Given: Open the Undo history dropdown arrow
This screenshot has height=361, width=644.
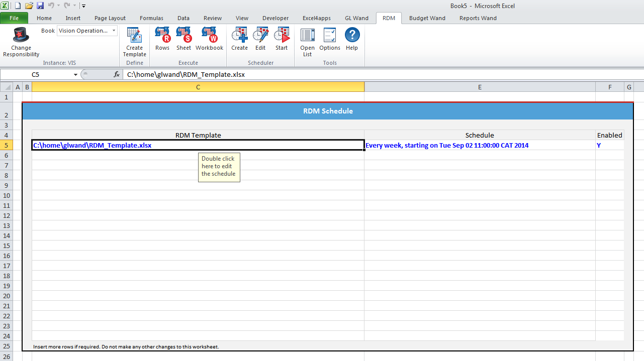Looking at the screenshot, I should pyautogui.click(x=58, y=6).
